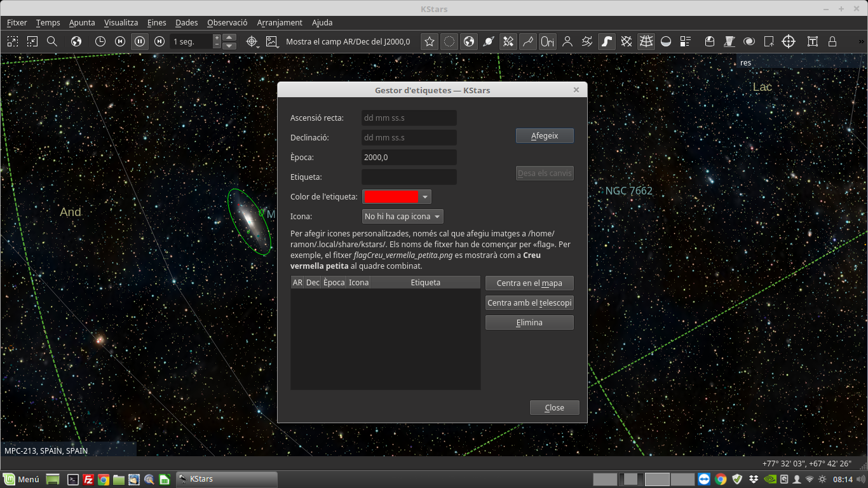The image size is (868, 488).
Task: Open the Icona 'No hi ha cap icona' combo box
Action: coord(402,217)
